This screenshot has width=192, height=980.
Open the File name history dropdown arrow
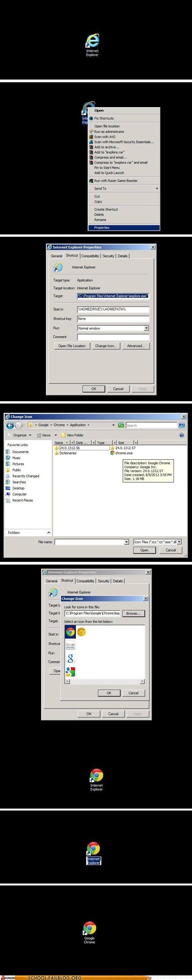click(127, 542)
